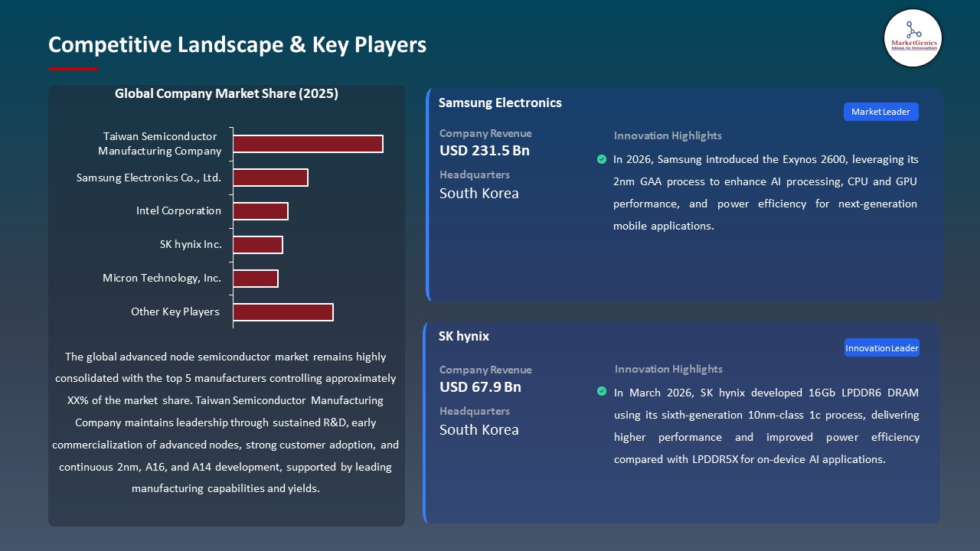This screenshot has height=551, width=980.
Task: Click the 'Other Key Players' axis label
Action: [175, 311]
